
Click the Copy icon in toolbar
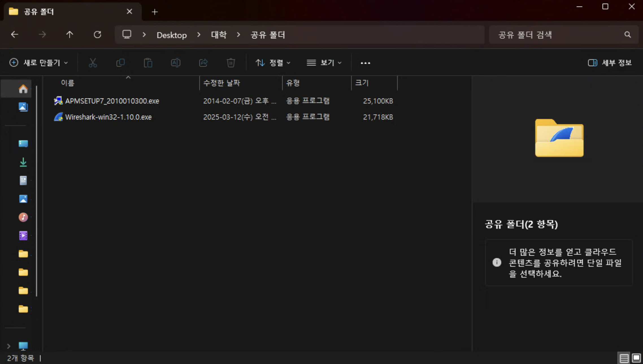click(120, 63)
